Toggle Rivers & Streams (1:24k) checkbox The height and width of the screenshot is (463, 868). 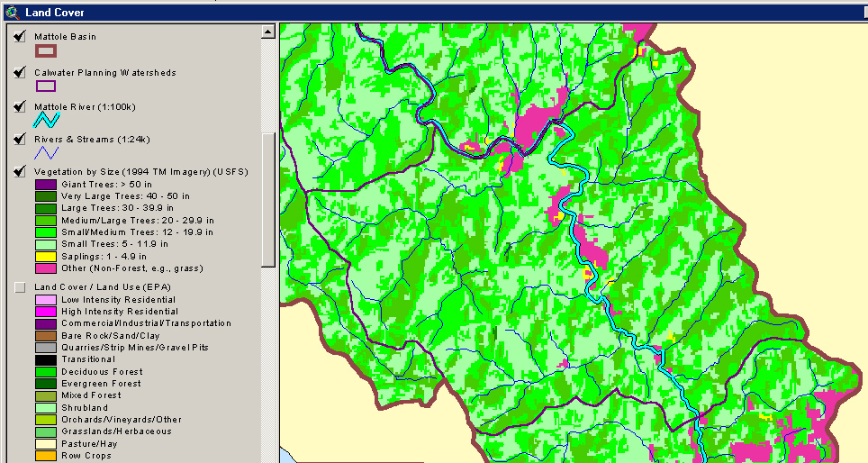click(20, 139)
